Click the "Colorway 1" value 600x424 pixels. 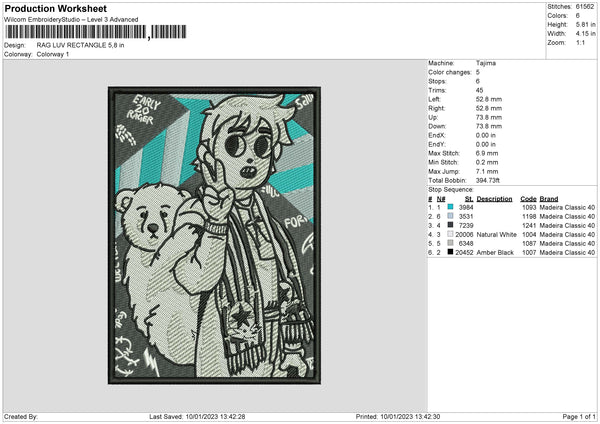pyautogui.click(x=53, y=54)
